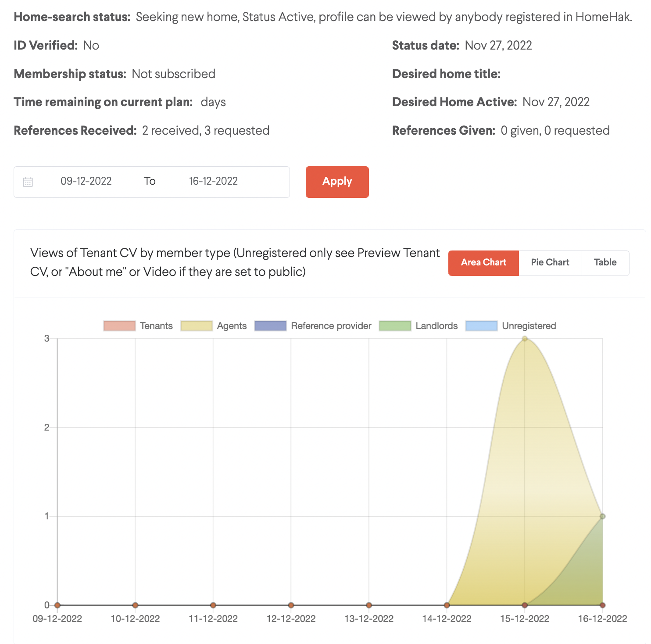Click the zero data point on 15-12-2022
Screen dimensions: 651x644
click(525, 605)
